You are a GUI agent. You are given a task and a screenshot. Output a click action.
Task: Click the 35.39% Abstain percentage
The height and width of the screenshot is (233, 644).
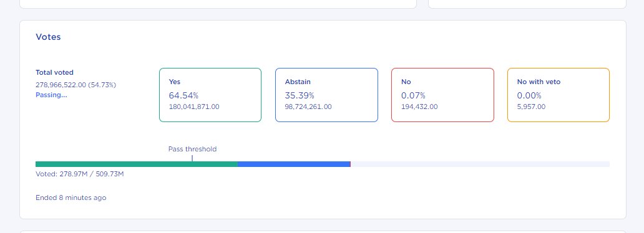tap(300, 95)
